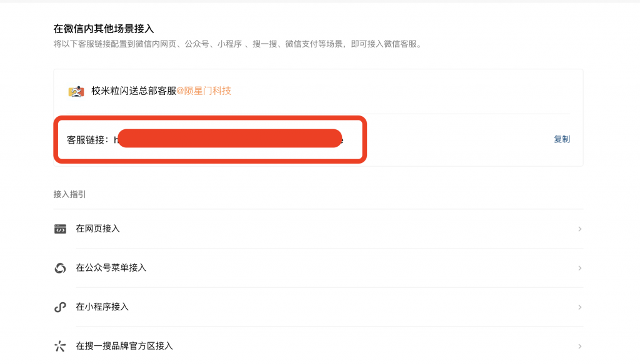Click the description text under the heading
The image size is (640, 364).
point(237,44)
